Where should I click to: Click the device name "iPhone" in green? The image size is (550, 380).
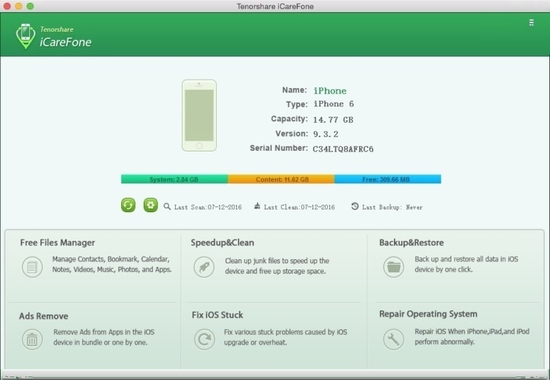pyautogui.click(x=330, y=91)
